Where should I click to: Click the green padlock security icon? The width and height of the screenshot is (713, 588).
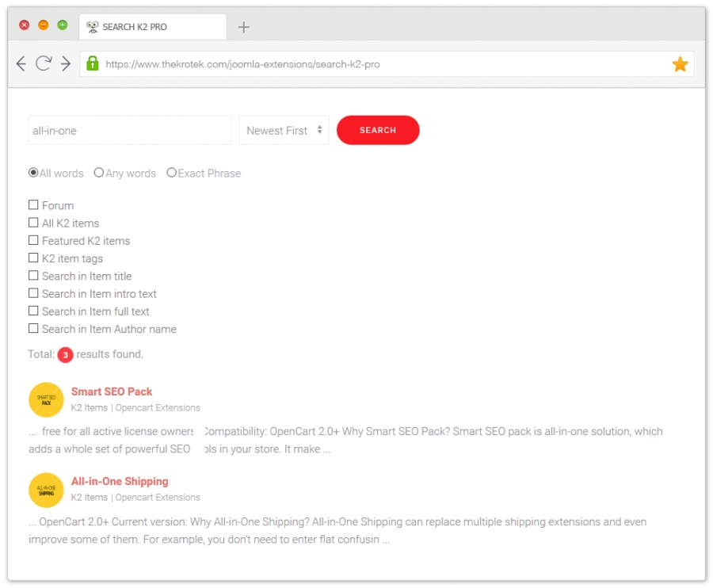[x=93, y=64]
